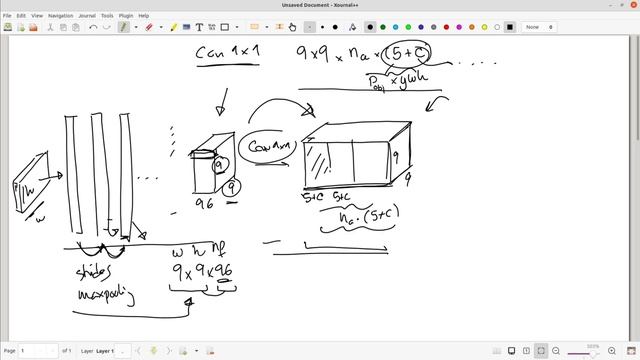Open the Help menu

(143, 16)
